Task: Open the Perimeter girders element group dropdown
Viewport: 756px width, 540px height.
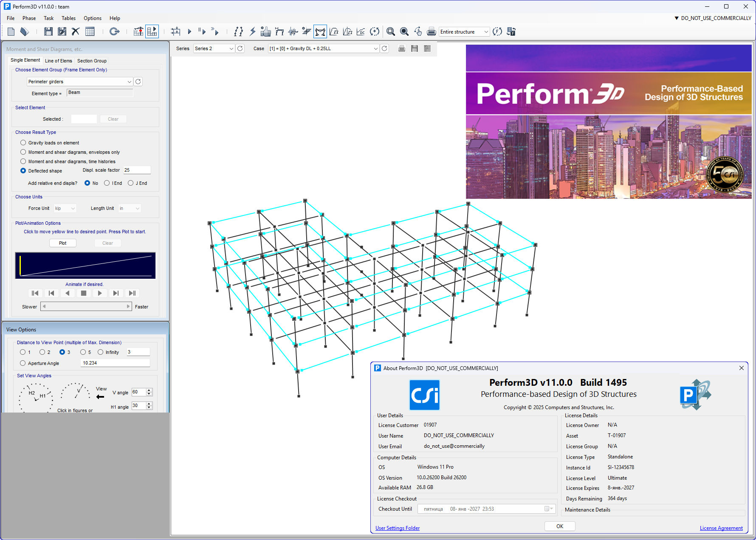Action: [x=80, y=82]
